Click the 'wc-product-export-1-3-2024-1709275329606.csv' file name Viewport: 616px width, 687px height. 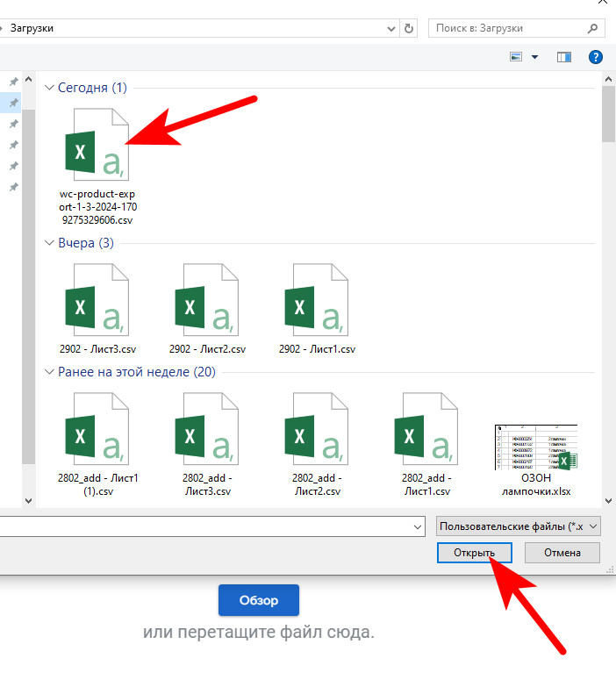pos(97,207)
